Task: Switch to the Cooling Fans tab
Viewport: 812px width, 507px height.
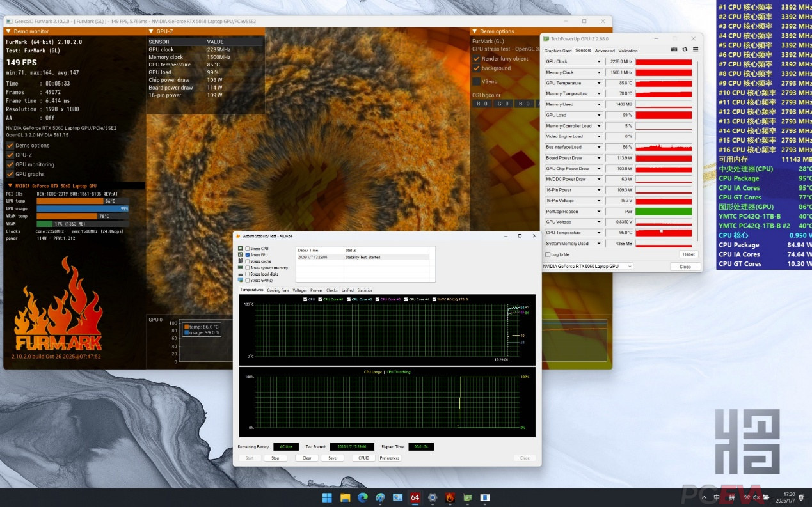Action: pos(278,290)
